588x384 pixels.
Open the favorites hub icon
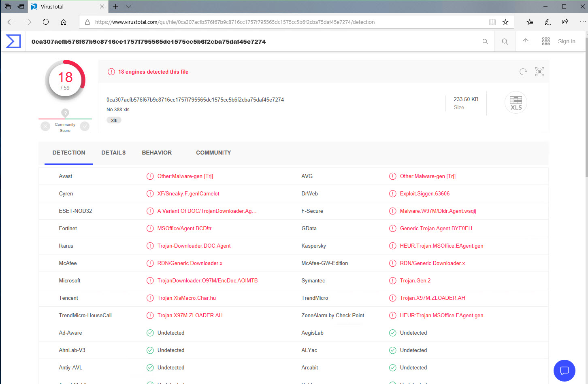click(x=530, y=22)
